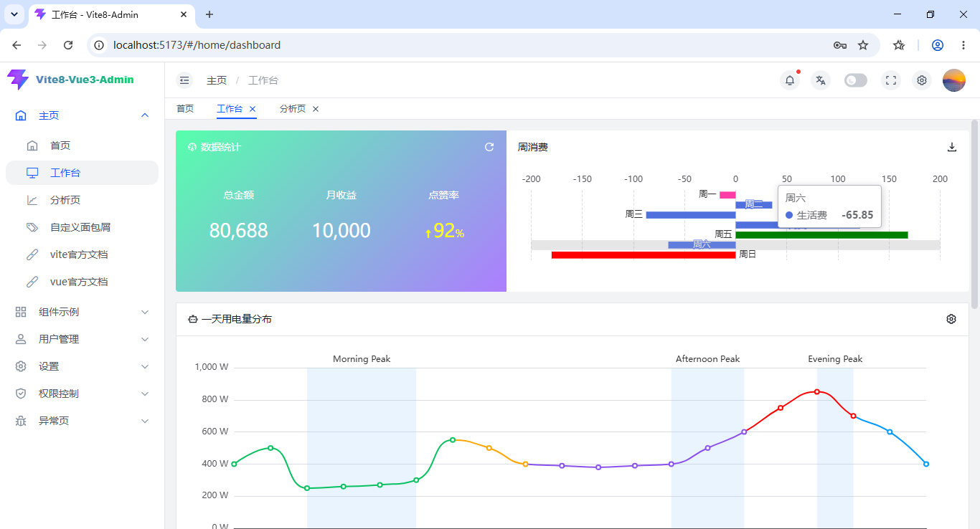Toggle dark mode switch
This screenshot has height=529, width=980.
856,80
